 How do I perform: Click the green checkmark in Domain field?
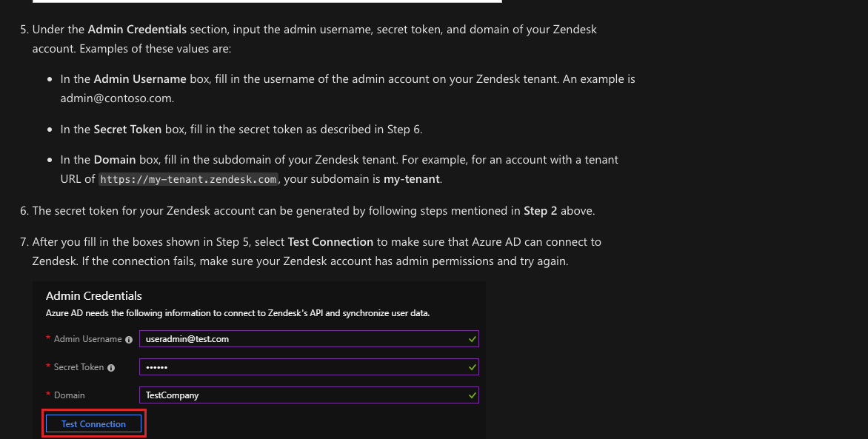[x=473, y=395]
